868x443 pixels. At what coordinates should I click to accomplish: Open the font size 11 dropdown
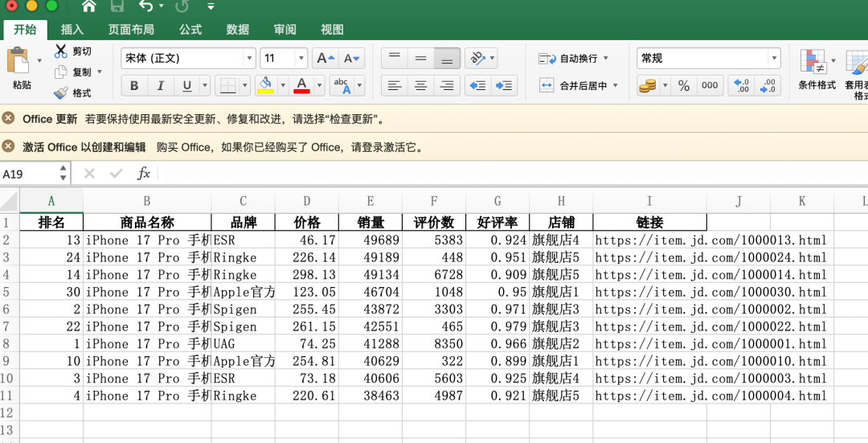tap(301, 58)
